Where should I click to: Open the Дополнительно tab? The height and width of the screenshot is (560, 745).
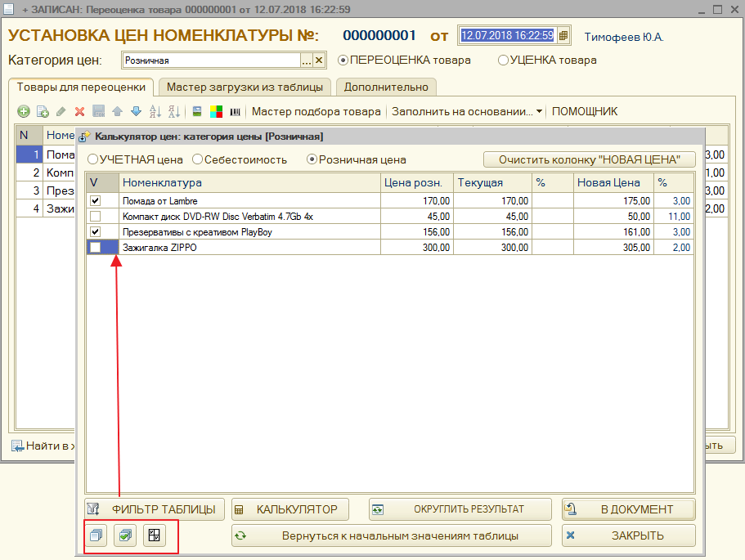click(386, 87)
